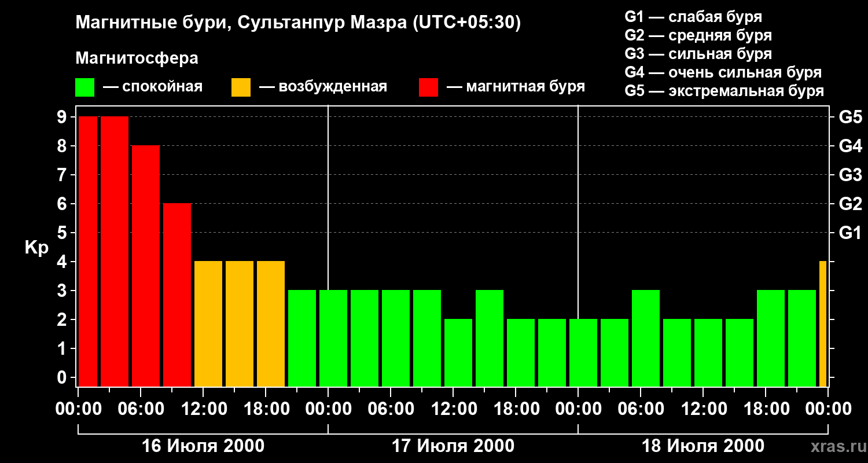The height and width of the screenshot is (463, 868).
Task: Select the orange bar covering 18:00 on 16 July
Action: (x=271, y=324)
